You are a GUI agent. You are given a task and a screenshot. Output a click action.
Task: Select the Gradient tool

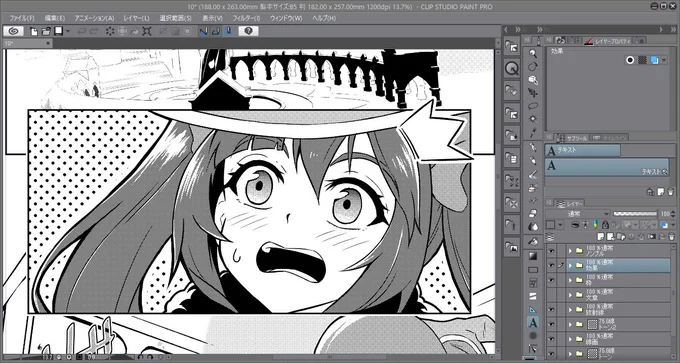pyautogui.click(x=533, y=256)
